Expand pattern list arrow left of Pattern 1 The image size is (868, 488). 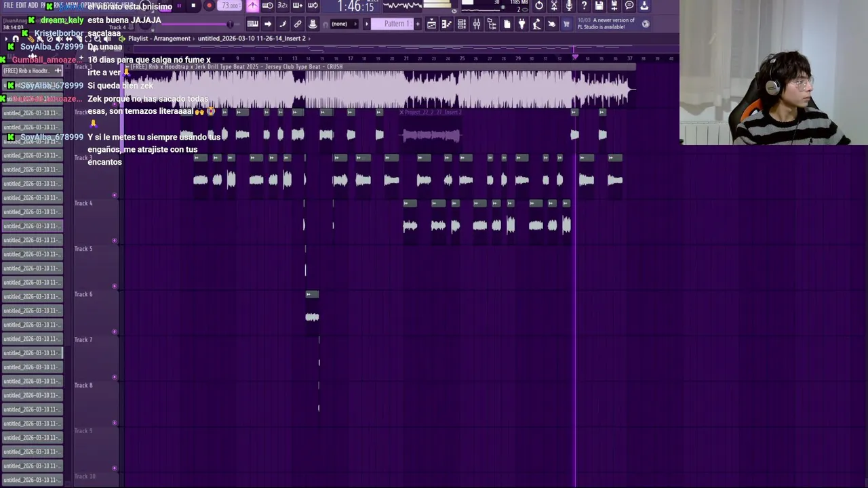tap(367, 24)
